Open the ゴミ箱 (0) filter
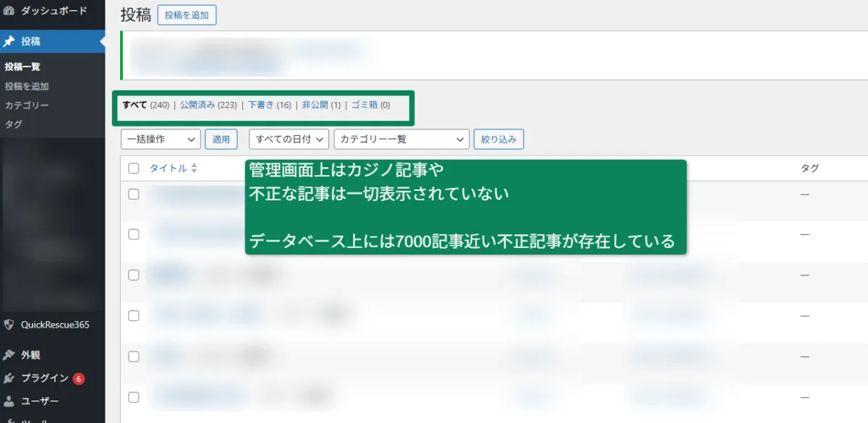Screen dimensions: 868x423 coord(371,105)
